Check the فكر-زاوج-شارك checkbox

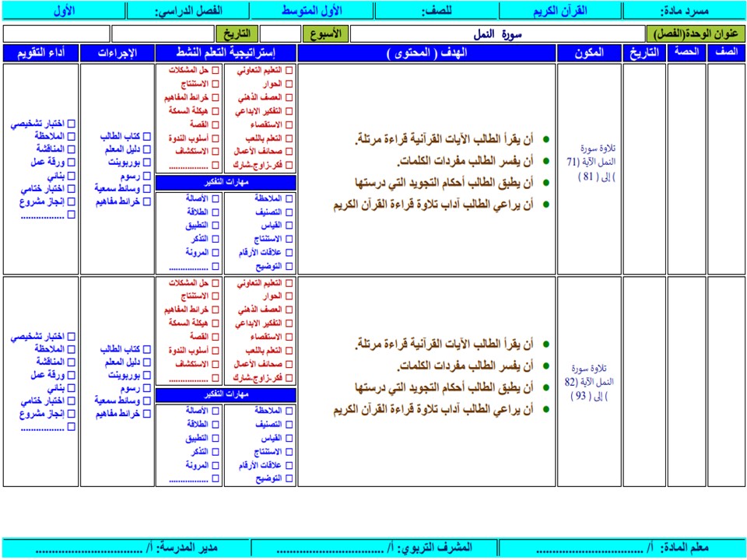pos(289,164)
